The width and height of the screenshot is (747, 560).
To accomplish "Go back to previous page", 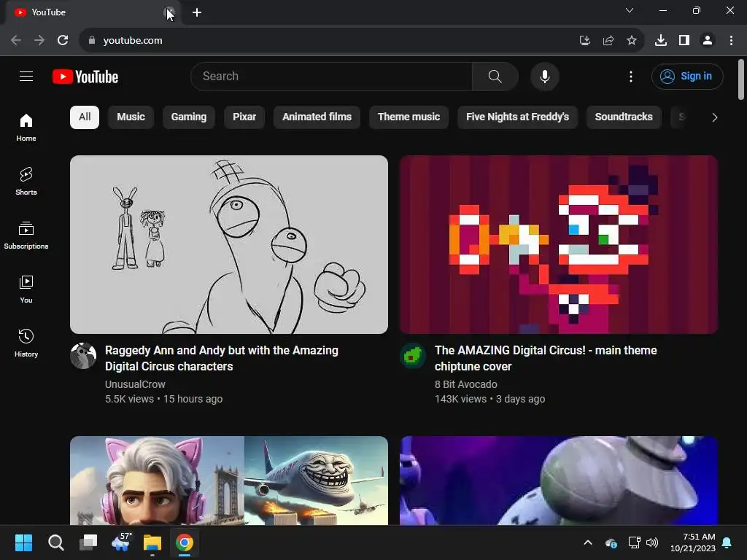I will [16, 41].
